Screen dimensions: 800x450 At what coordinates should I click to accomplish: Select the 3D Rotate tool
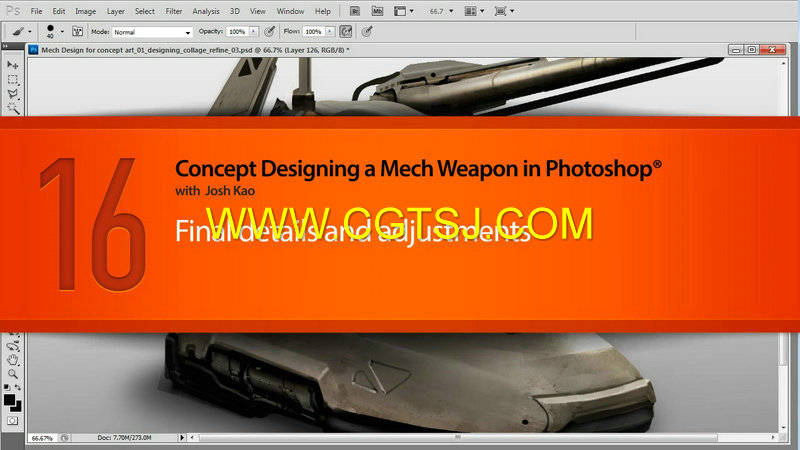(13, 346)
